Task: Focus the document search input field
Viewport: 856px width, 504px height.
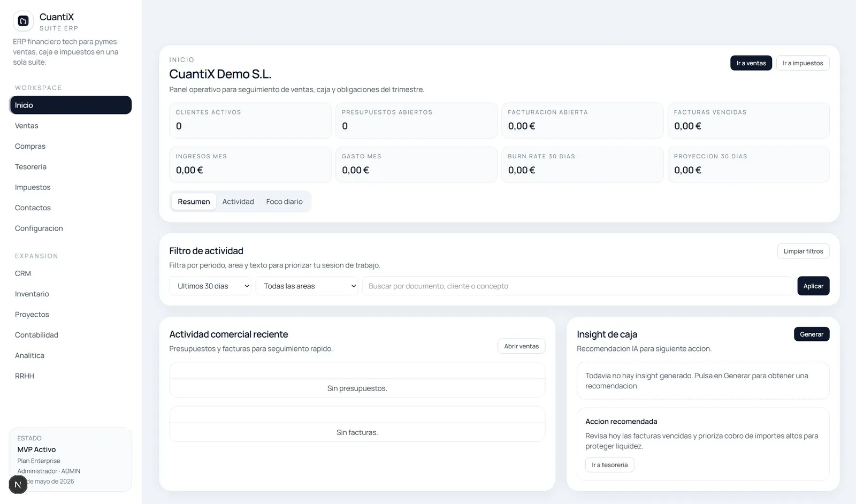Action: pos(578,286)
